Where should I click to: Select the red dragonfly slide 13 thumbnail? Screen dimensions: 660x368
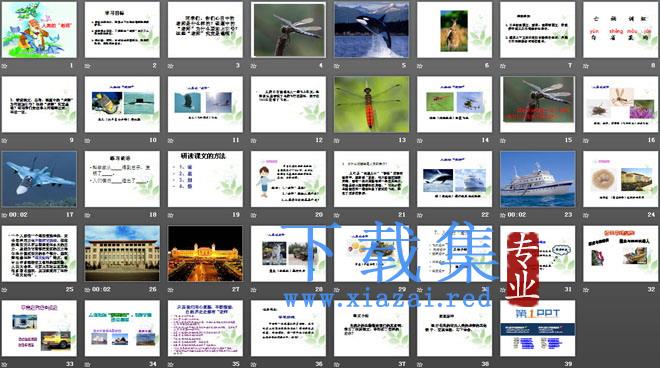click(x=371, y=104)
